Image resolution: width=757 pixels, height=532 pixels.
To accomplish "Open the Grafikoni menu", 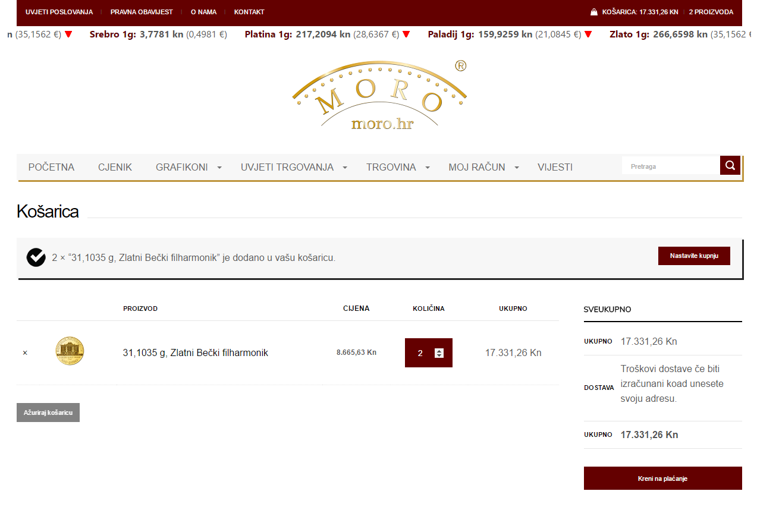I will click(182, 167).
